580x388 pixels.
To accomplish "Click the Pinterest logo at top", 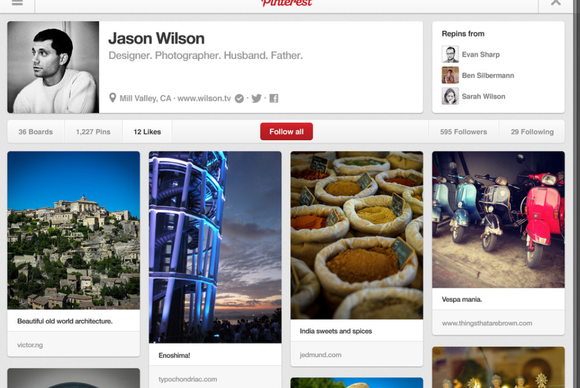I will 287,3.
